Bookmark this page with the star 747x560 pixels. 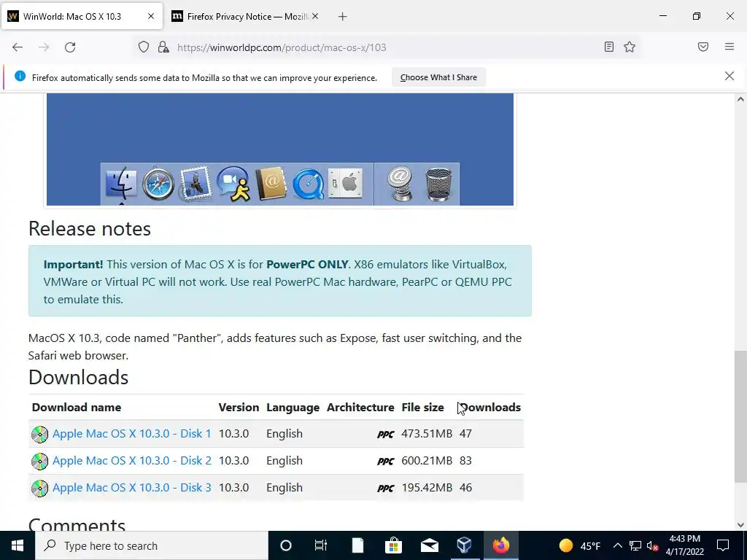[630, 47]
